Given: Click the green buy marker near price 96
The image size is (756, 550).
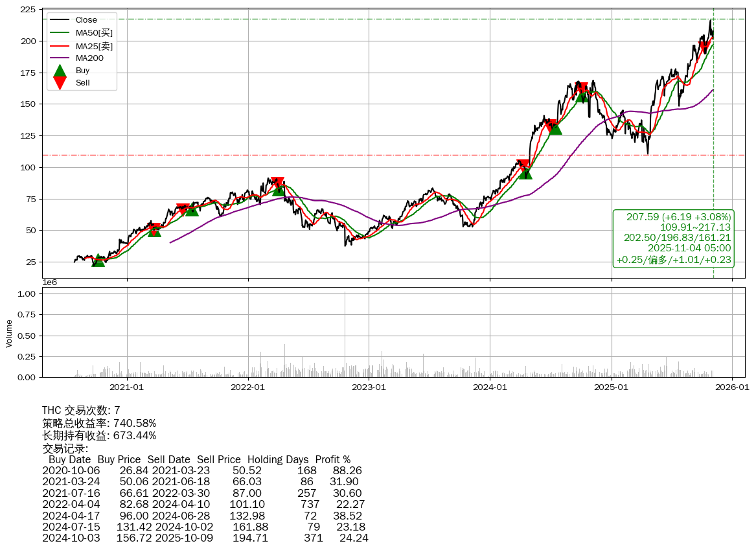Looking at the screenshot, I should [x=525, y=172].
